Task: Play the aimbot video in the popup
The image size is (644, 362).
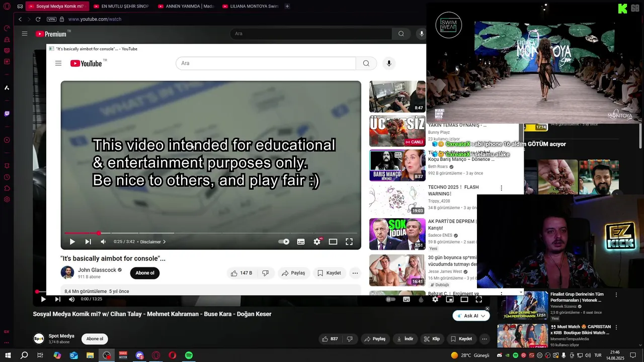Action: point(72,242)
